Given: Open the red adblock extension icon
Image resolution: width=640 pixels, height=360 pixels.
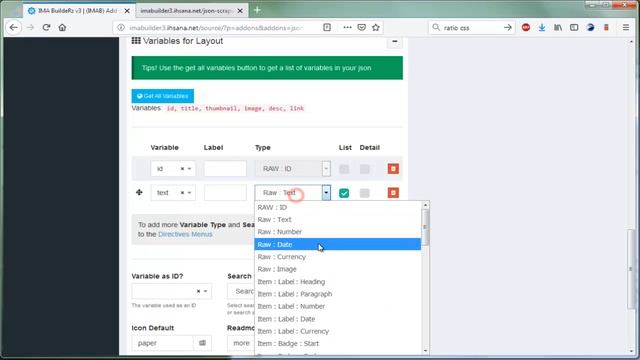Looking at the screenshot, I should (x=526, y=27).
